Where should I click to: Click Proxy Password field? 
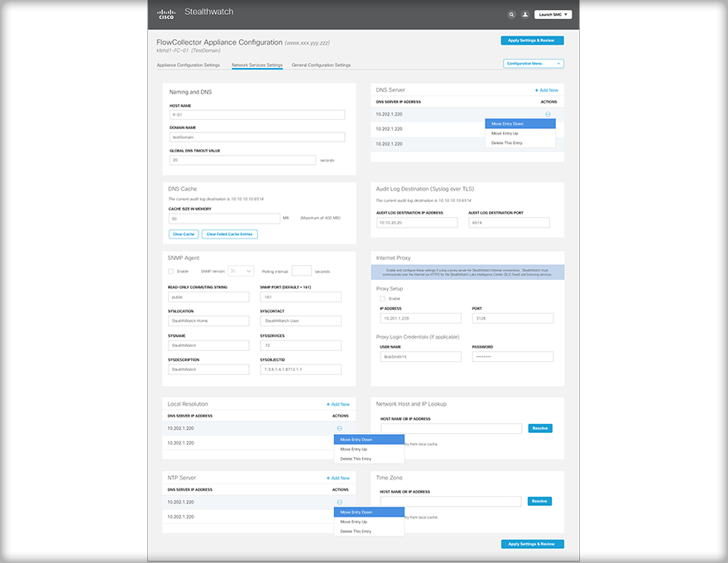(513, 357)
